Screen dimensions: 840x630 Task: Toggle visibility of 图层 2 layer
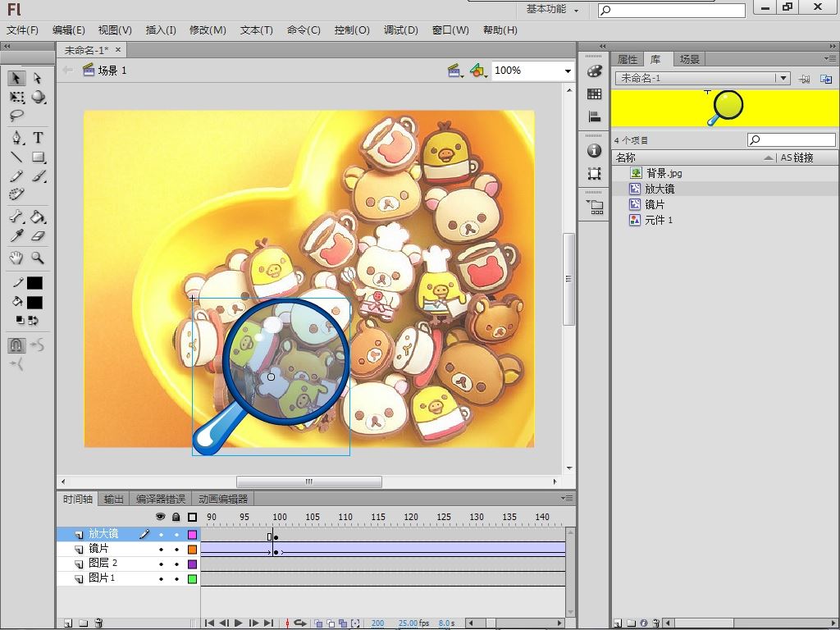click(161, 564)
